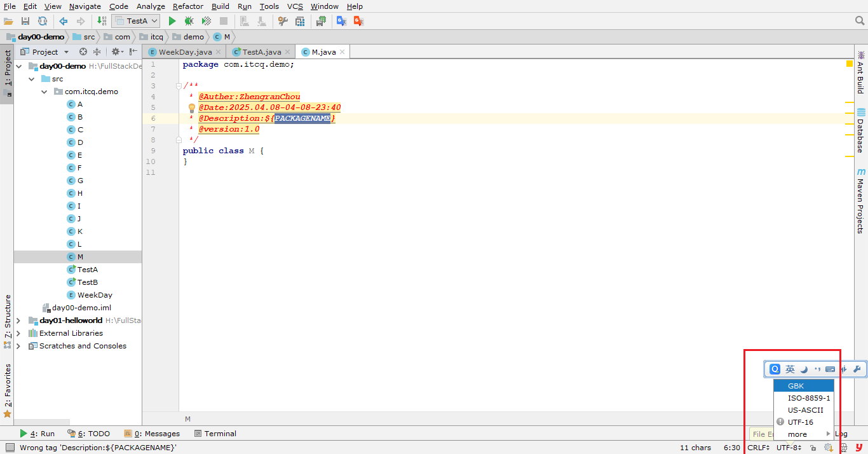Image resolution: width=868 pixels, height=454 pixels.
Task: Select UTF-16 in the encoding popup
Action: pos(804,422)
